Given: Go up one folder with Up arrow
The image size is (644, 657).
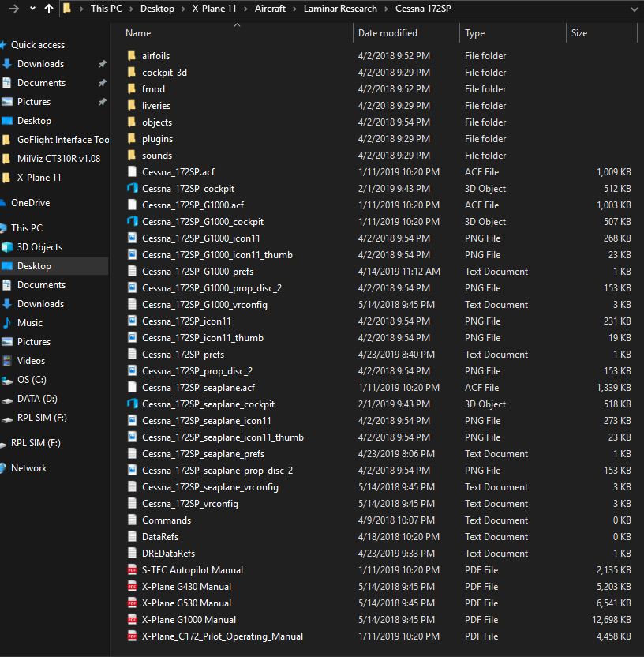Looking at the screenshot, I should (49, 9).
